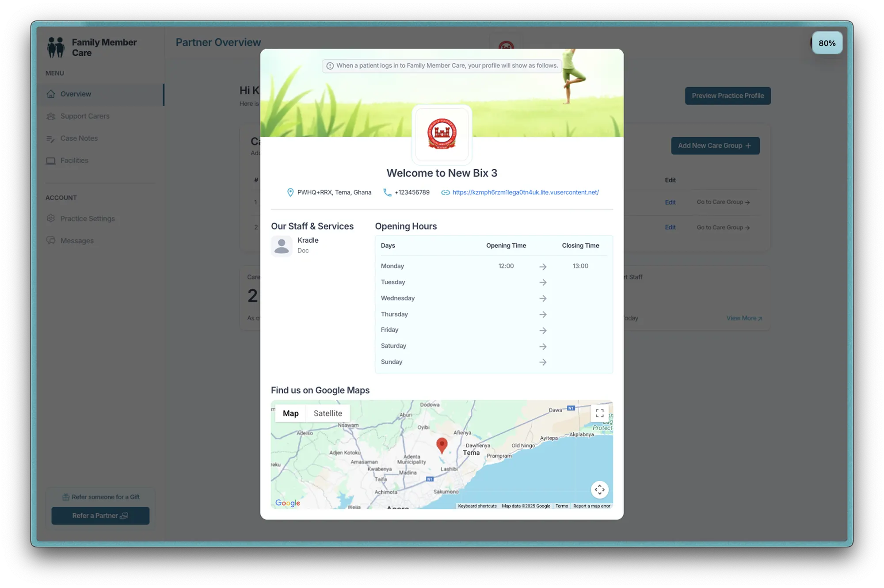884x588 pixels.
Task: Click the info icon in profile notice
Action: pos(330,66)
